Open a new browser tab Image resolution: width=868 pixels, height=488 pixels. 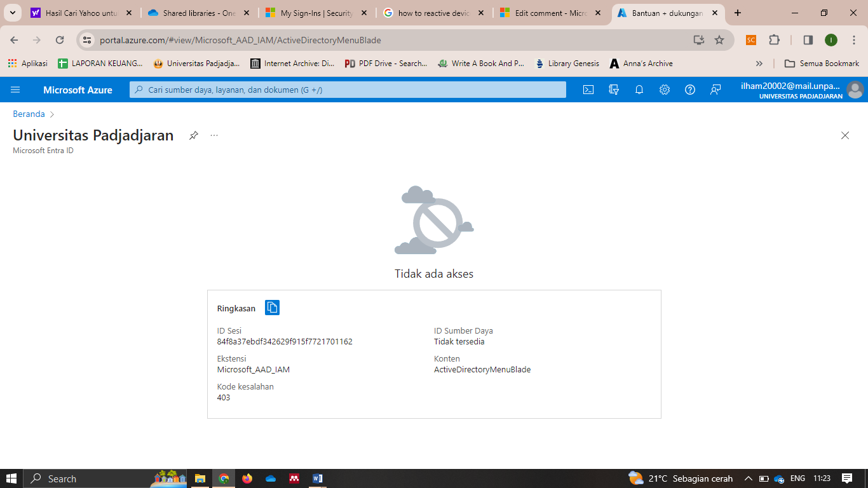[738, 13]
